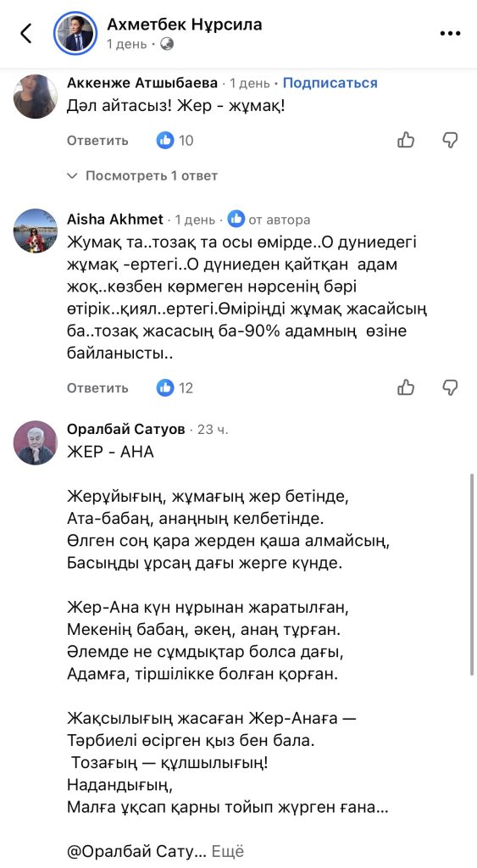
Task: Dislike Аккенже Атшыбаева's comment with thumbs down
Action: pyautogui.click(x=451, y=140)
